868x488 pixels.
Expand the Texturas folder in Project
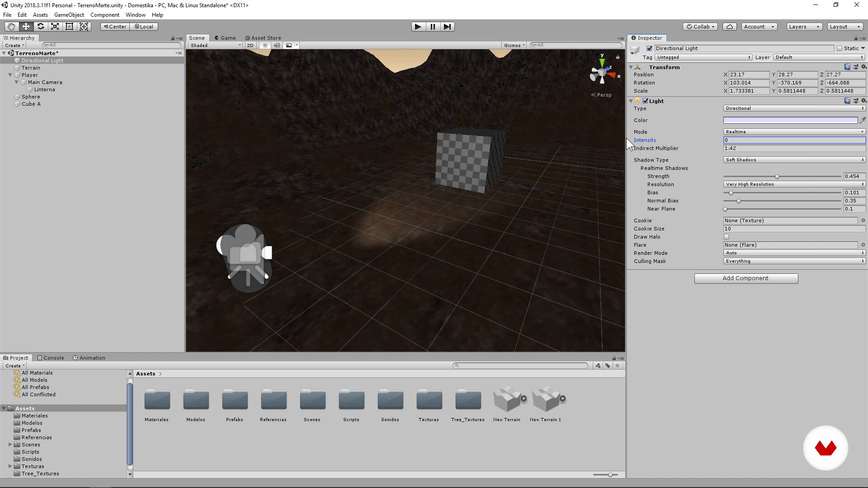10,466
